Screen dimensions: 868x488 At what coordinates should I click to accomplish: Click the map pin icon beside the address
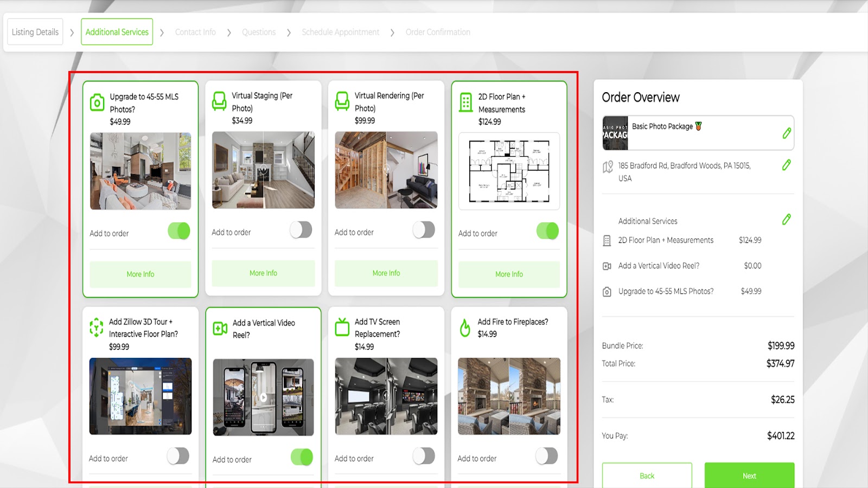tap(608, 167)
